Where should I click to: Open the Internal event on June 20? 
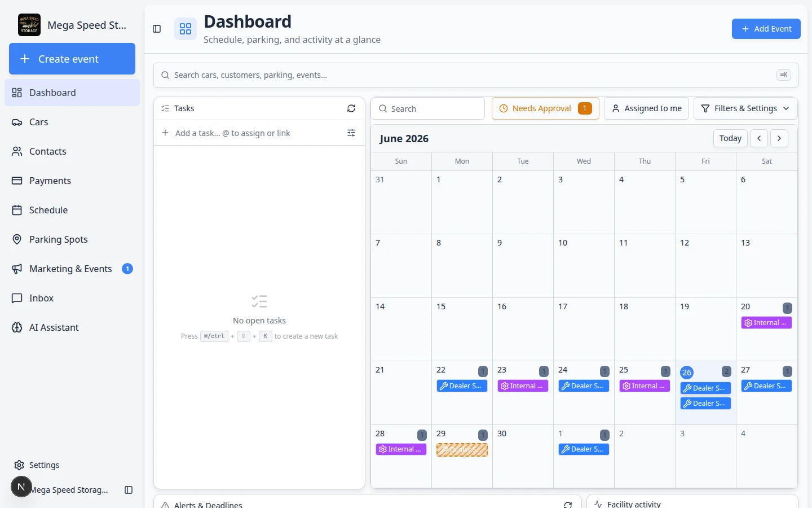pos(766,323)
